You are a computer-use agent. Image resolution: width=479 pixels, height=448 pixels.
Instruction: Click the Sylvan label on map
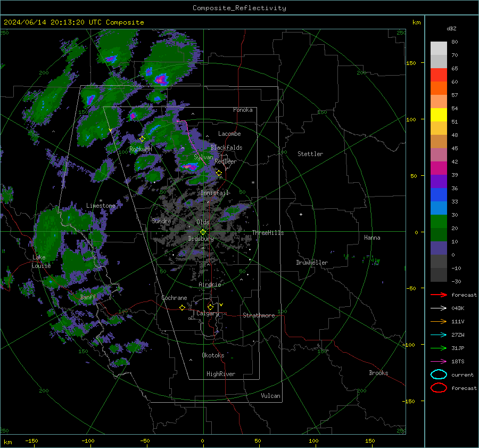pyautogui.click(x=203, y=157)
